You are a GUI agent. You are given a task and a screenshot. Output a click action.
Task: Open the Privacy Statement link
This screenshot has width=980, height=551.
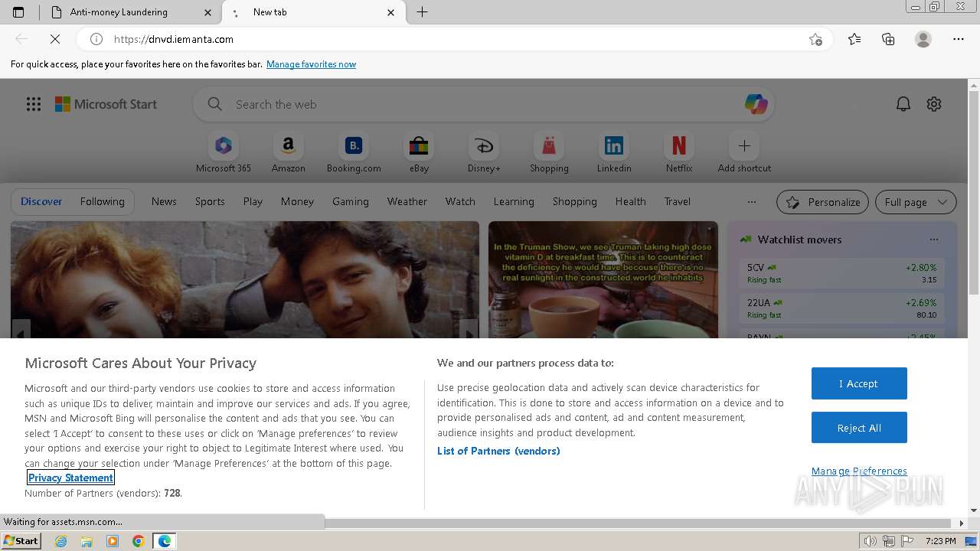point(70,478)
